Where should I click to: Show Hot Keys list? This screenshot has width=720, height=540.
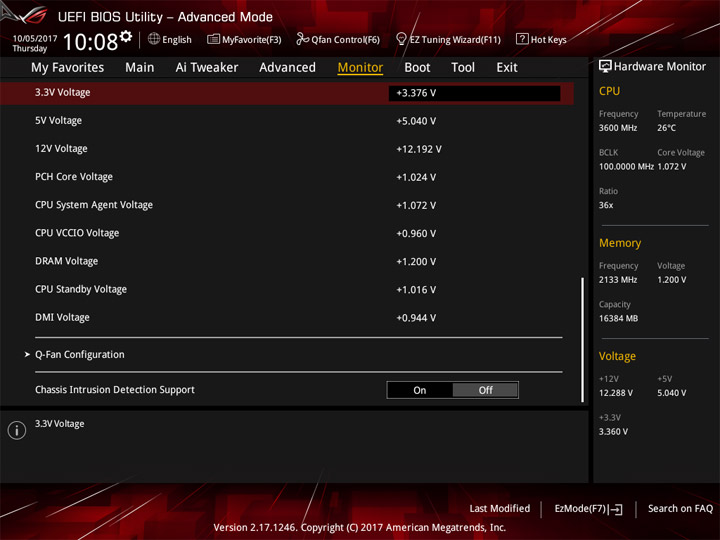point(548,39)
